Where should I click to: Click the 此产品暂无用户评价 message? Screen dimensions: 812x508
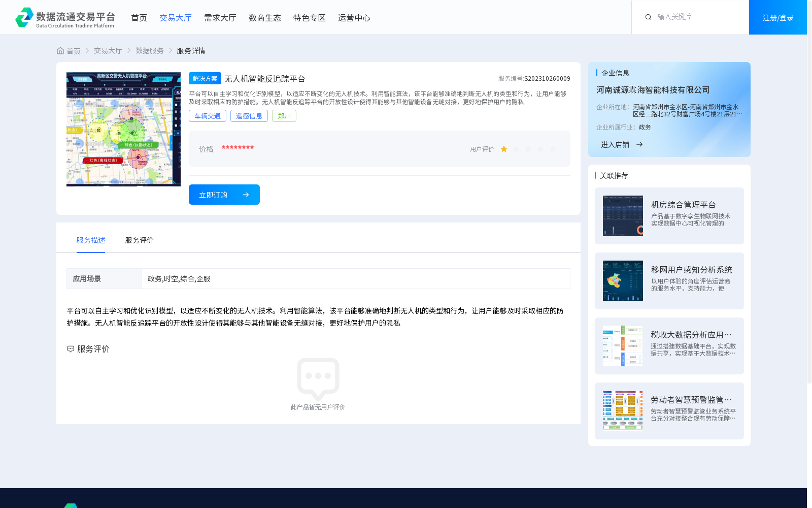[x=318, y=407]
